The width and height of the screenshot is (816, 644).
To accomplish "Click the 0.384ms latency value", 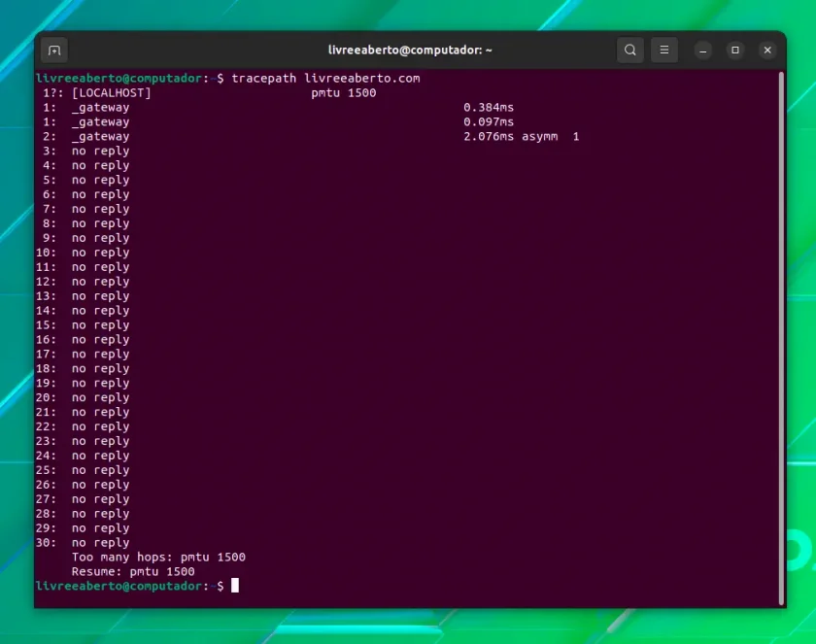I will (488, 108).
